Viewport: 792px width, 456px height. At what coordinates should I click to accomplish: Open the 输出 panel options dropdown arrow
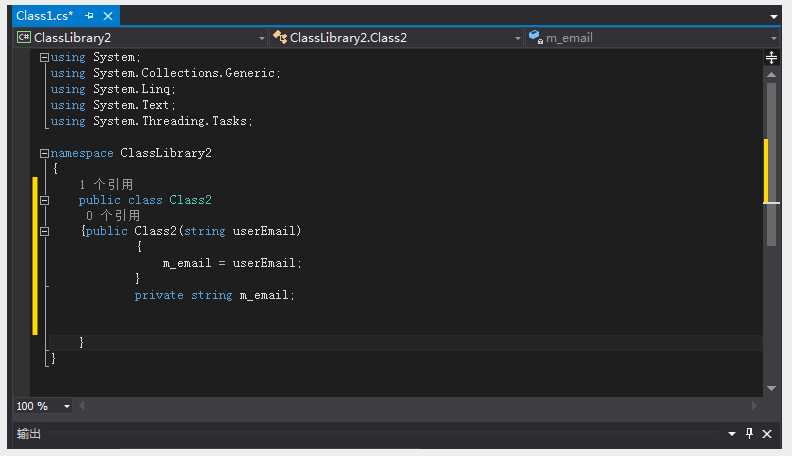731,434
